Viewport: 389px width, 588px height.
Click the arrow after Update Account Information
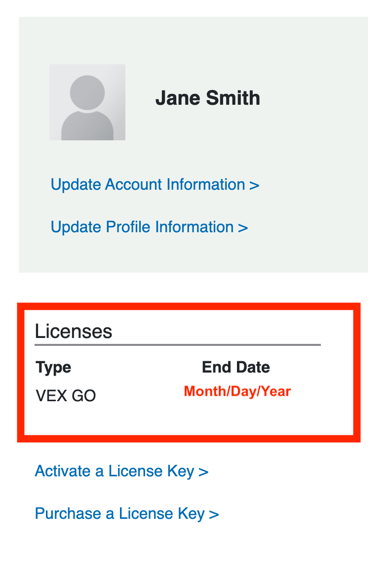[x=254, y=185]
